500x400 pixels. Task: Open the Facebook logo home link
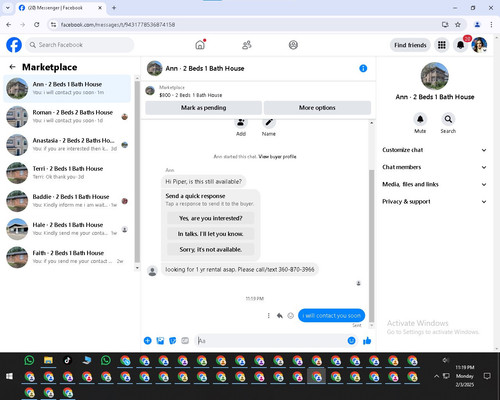(14, 45)
